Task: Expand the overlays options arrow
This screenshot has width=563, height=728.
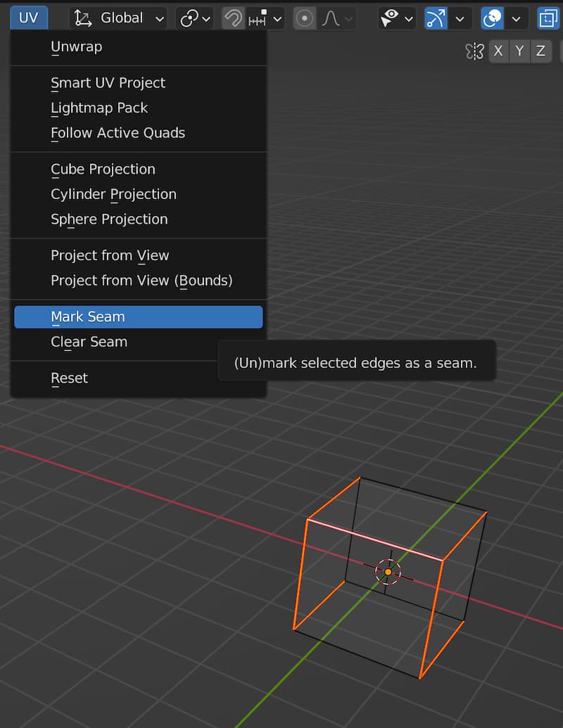Action: coord(517,18)
